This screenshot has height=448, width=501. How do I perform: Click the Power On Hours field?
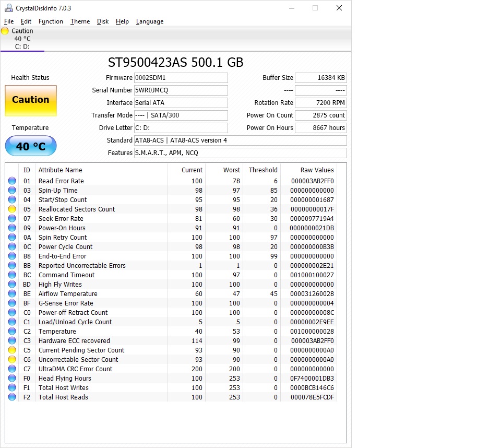tap(321, 127)
